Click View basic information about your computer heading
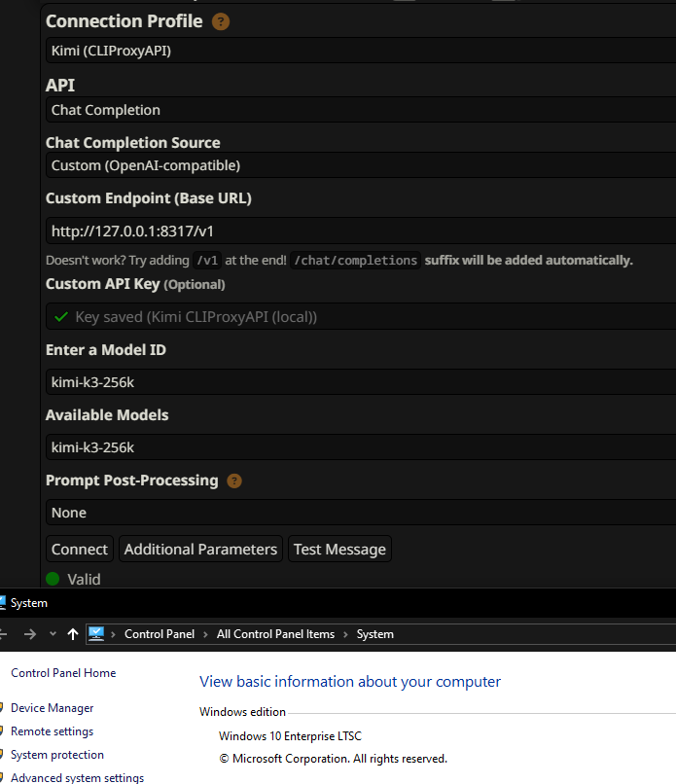Viewport: 676px width, 784px height. point(350,682)
